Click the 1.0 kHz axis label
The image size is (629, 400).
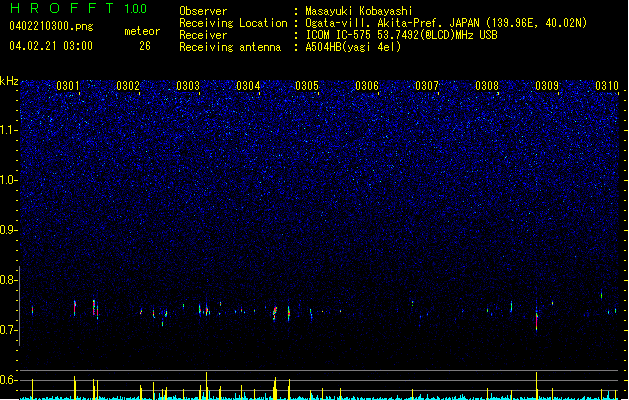9,180
